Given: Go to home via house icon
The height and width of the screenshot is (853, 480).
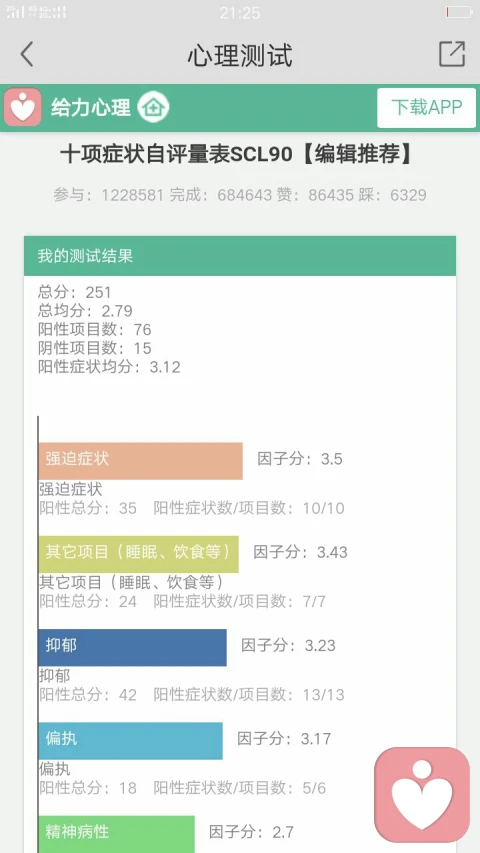Looking at the screenshot, I should click(x=153, y=107).
